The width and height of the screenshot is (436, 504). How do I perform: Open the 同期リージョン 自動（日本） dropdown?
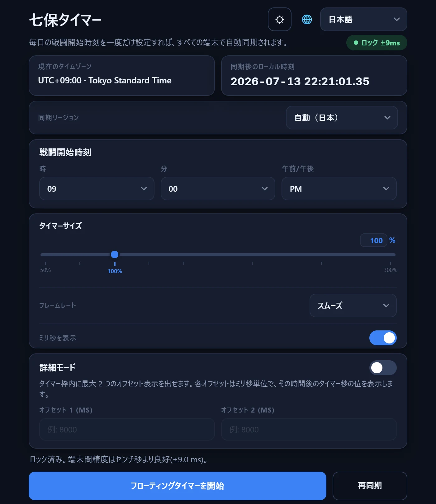[342, 118]
